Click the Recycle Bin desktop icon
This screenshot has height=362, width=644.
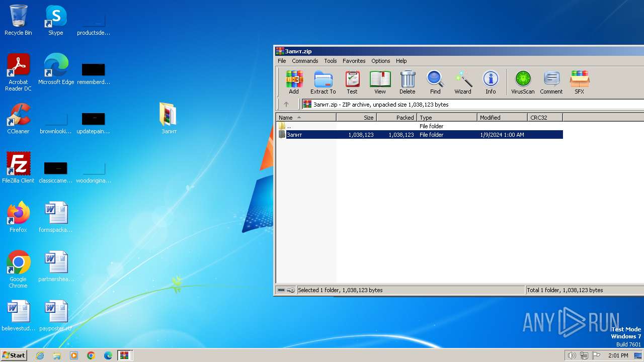18,20
